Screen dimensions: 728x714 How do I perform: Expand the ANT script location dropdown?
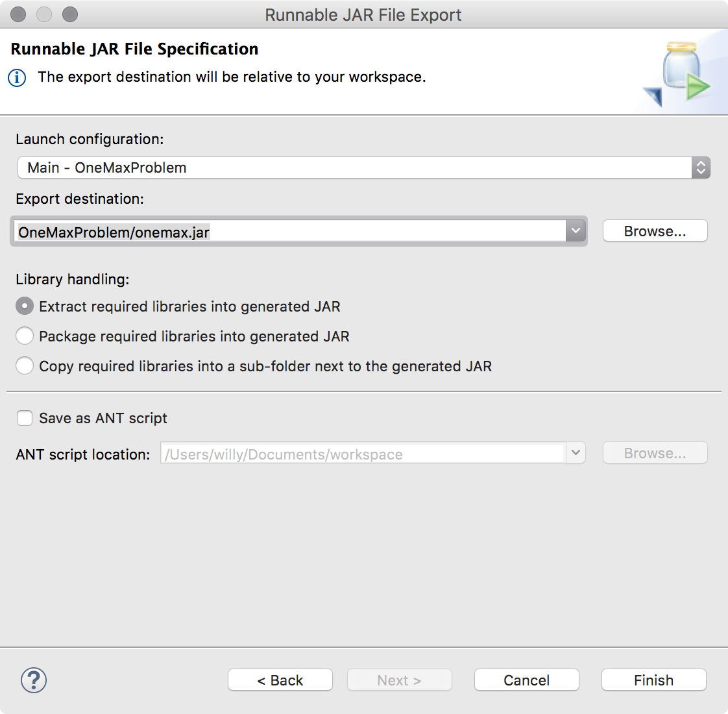point(575,453)
